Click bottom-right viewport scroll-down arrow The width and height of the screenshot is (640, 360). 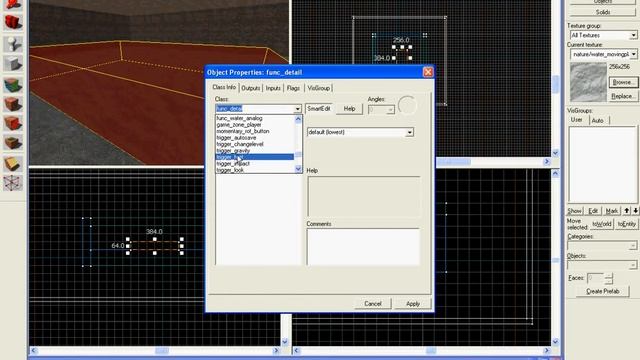click(x=555, y=342)
